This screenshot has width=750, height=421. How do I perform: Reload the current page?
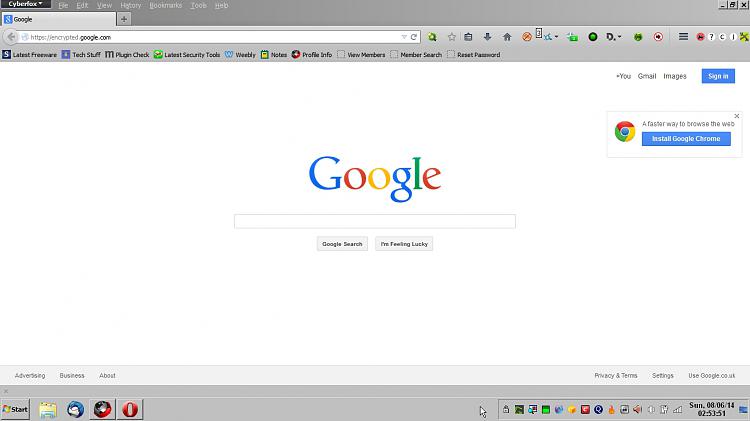pyautogui.click(x=414, y=37)
